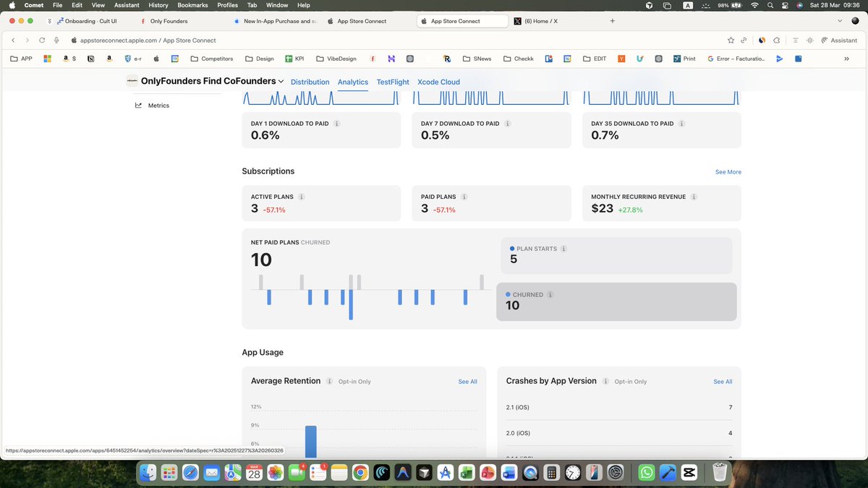Open Finder from the dock
868x488 pixels.
pos(148,473)
